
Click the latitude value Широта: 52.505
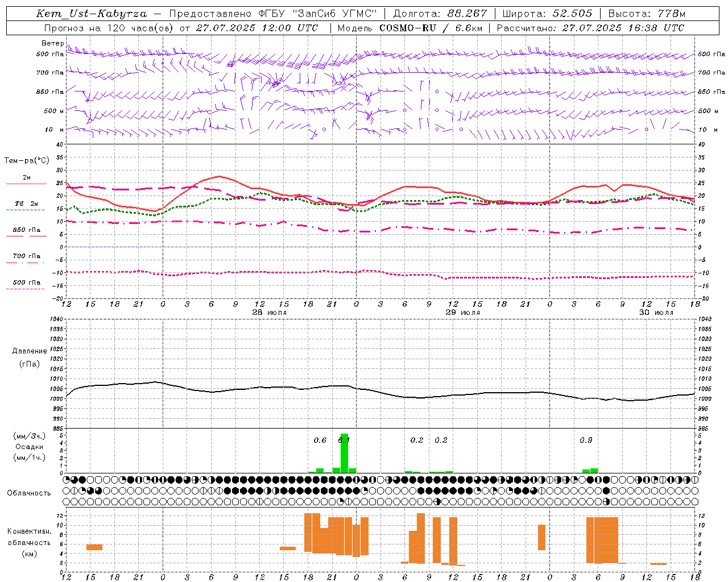pyautogui.click(x=547, y=14)
